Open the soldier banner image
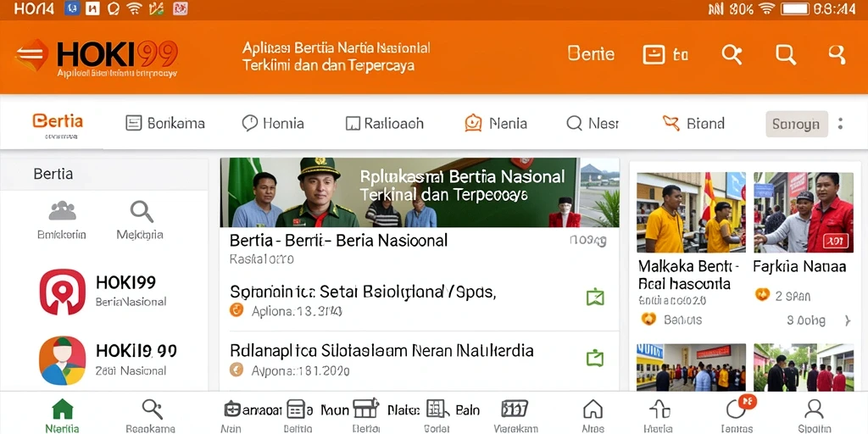The height and width of the screenshot is (434, 868). [420, 192]
